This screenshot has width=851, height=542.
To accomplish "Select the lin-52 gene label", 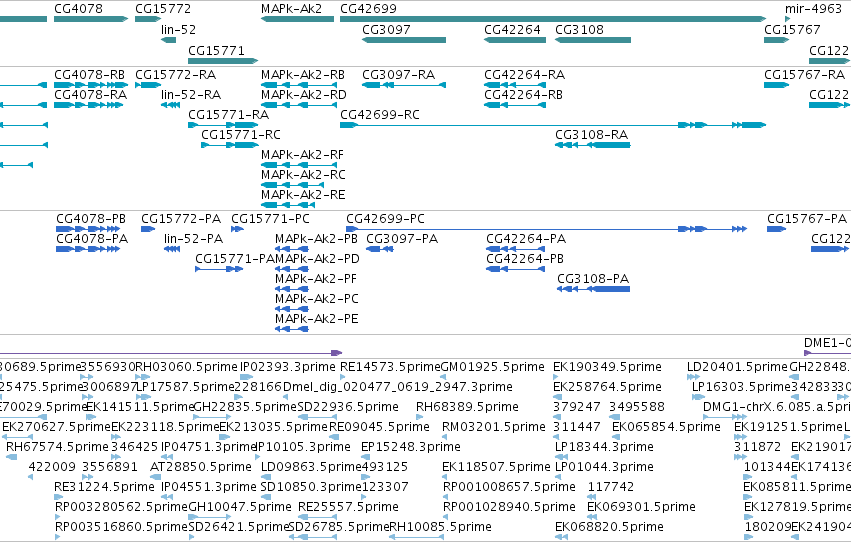I will (x=179, y=29).
